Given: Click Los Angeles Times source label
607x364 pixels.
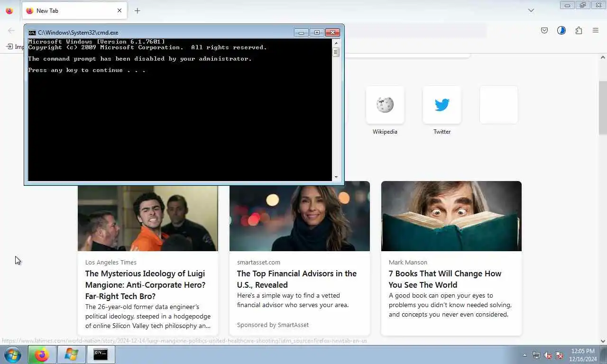Looking at the screenshot, I should tap(111, 262).
